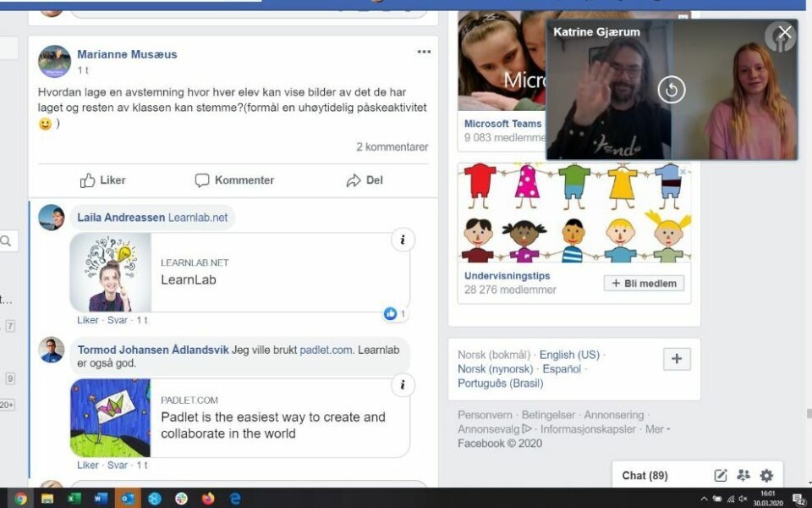Show hidden system tray icons
Image resolution: width=812 pixels, height=508 pixels.
[704, 500]
